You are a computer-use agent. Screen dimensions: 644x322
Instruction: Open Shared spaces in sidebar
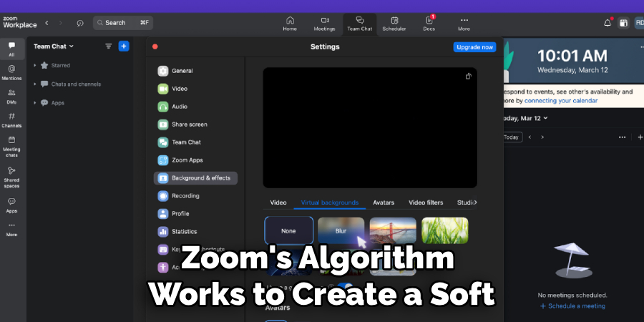[x=11, y=177]
